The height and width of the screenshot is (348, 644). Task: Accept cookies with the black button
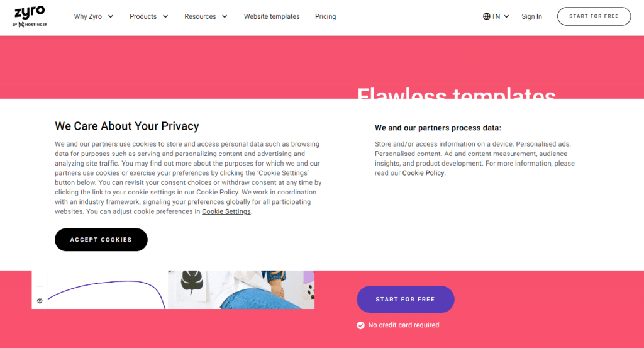[101, 240]
